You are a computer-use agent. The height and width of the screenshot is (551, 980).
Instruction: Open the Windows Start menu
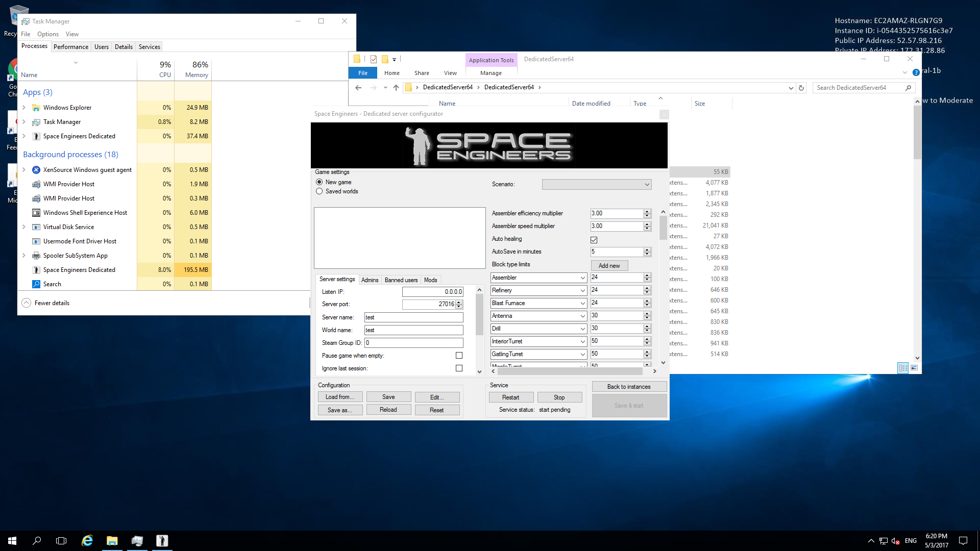(x=12, y=541)
